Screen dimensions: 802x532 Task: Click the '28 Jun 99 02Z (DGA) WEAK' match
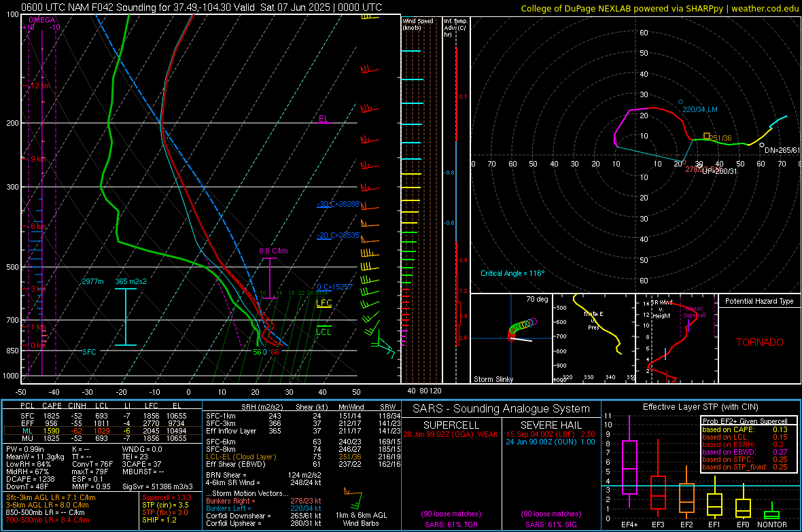point(451,434)
